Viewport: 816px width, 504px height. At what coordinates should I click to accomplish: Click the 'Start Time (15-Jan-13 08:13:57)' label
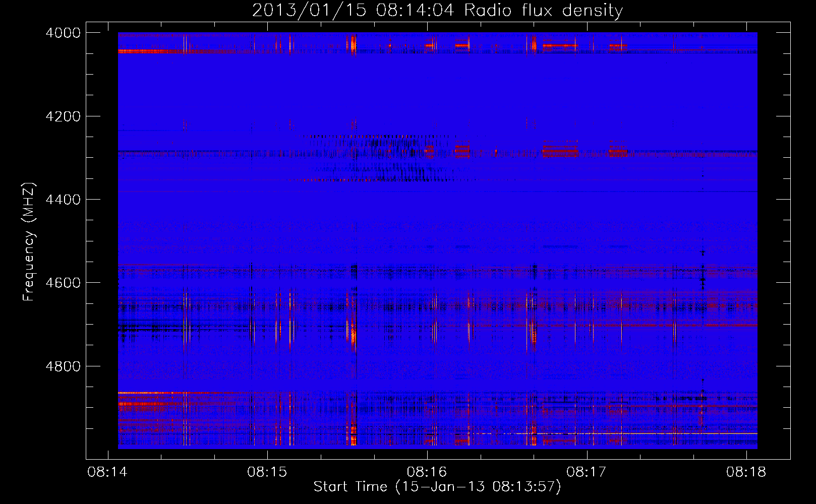click(437, 487)
